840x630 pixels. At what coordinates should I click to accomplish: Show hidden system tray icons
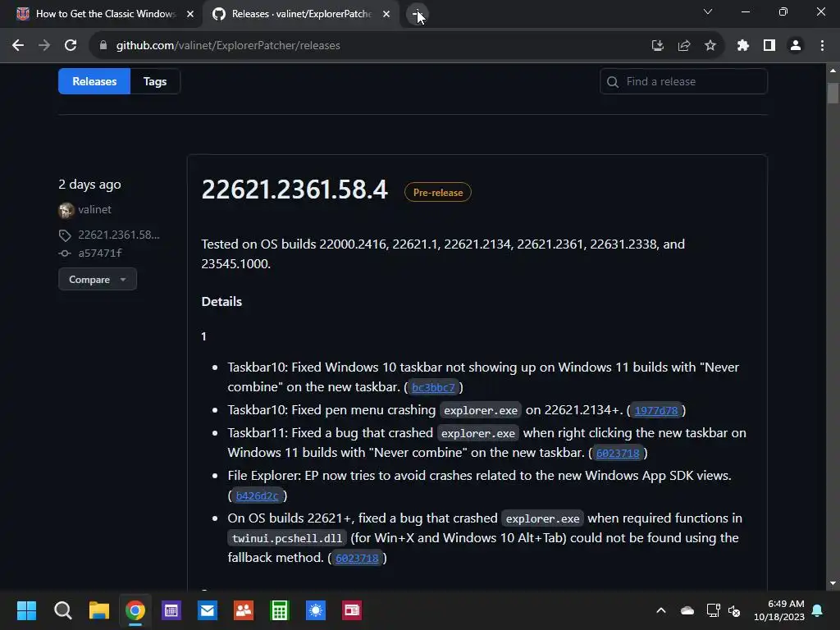coord(661,610)
